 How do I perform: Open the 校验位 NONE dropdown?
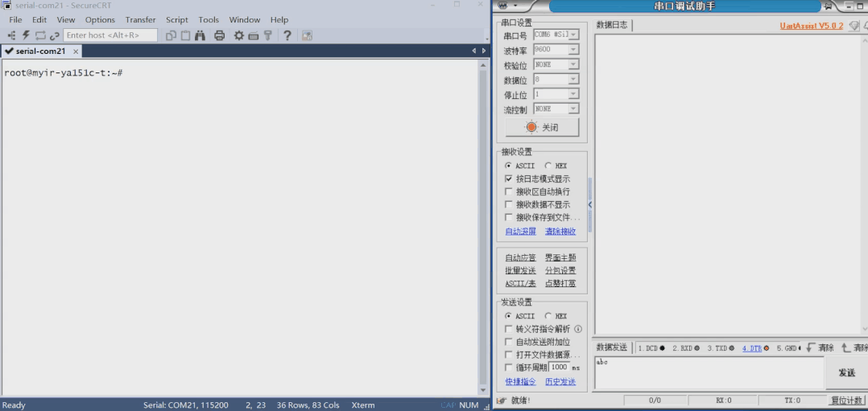point(573,64)
